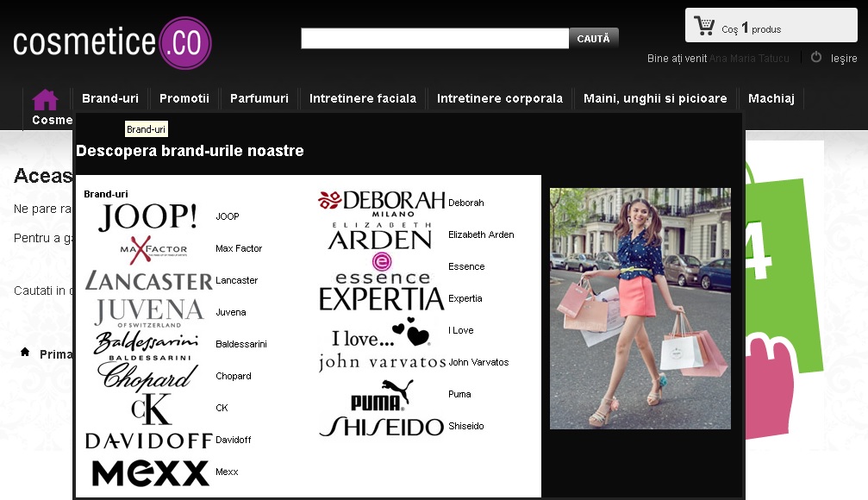Click the CK text link

point(222,408)
